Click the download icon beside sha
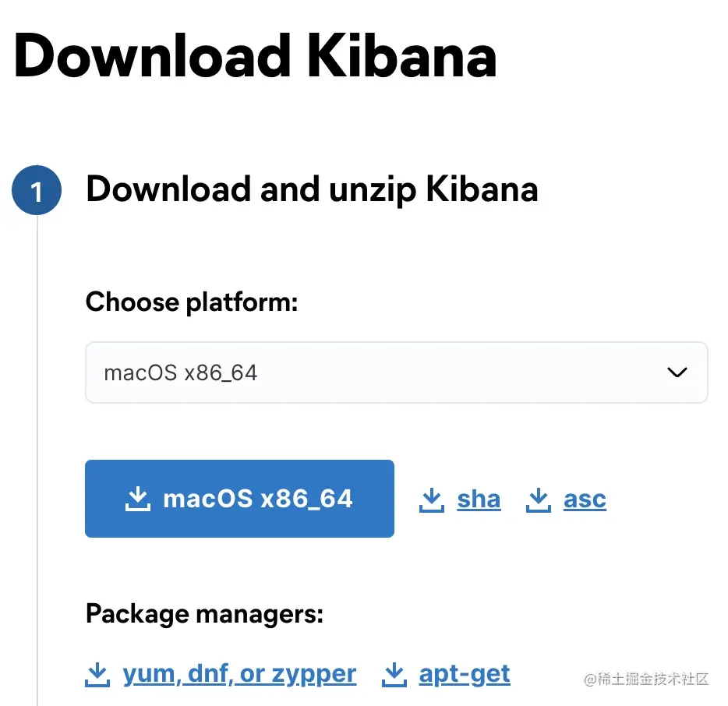Image resolution: width=728 pixels, height=706 pixels. click(x=431, y=499)
